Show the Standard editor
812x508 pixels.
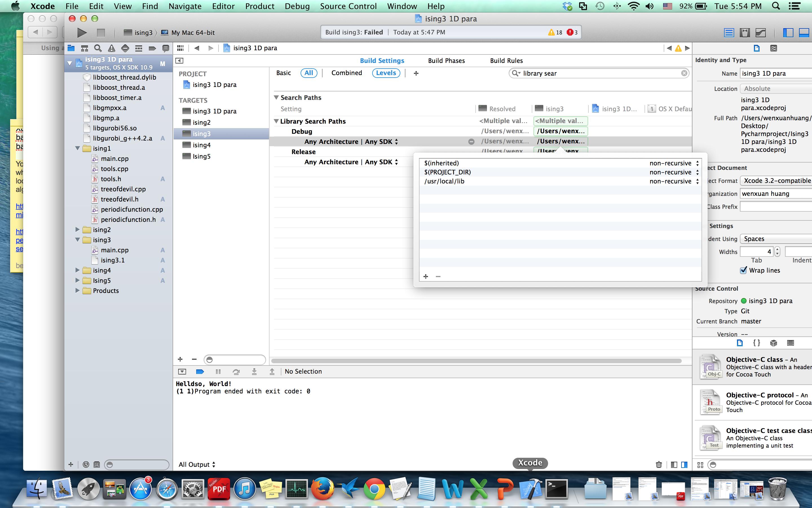click(729, 32)
